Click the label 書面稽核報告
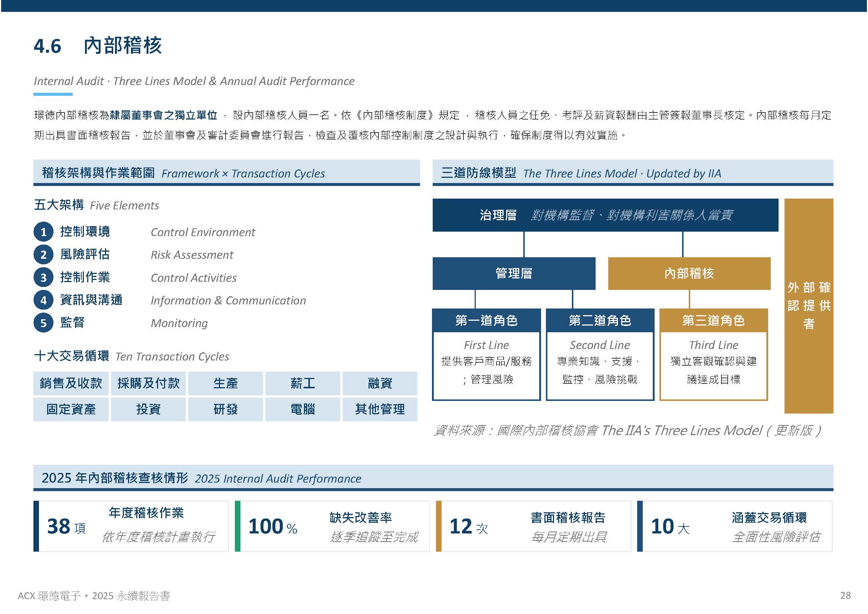This screenshot has height=614, width=868. pos(568,517)
